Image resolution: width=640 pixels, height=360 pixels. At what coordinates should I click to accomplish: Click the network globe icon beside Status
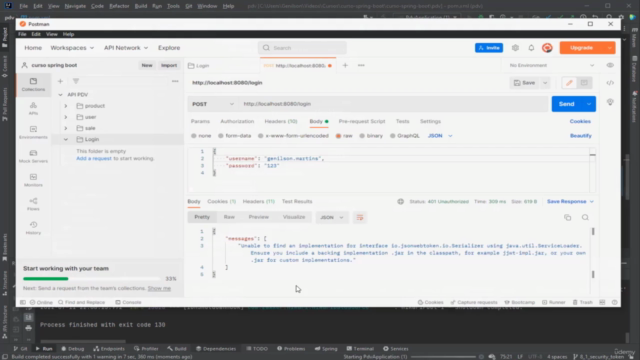pos(401,201)
